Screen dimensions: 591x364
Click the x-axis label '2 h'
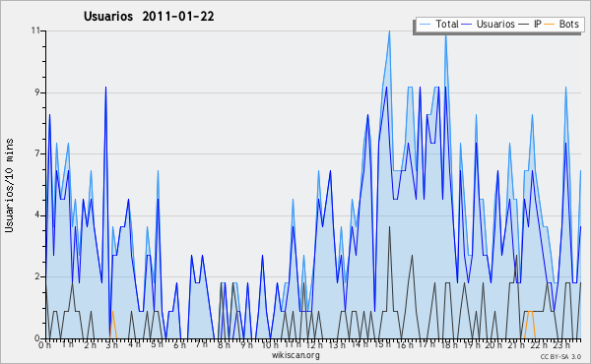click(x=90, y=345)
